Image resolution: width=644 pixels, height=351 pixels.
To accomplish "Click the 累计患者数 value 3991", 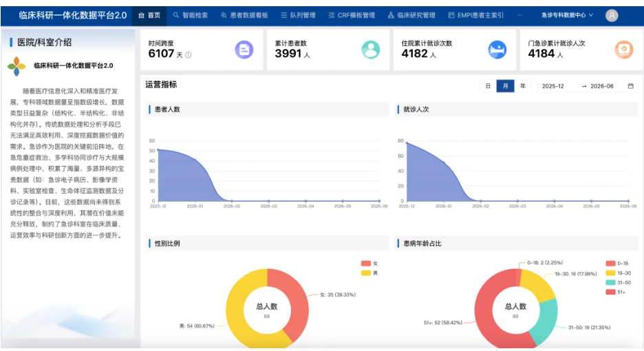I will [288, 54].
